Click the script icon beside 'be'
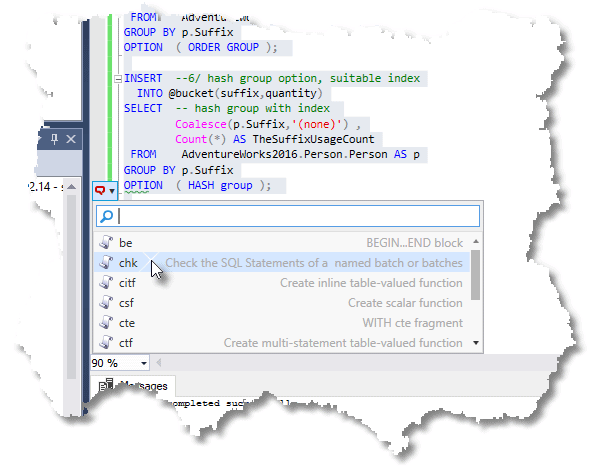Viewport: 590px width, 469px height. coord(106,243)
